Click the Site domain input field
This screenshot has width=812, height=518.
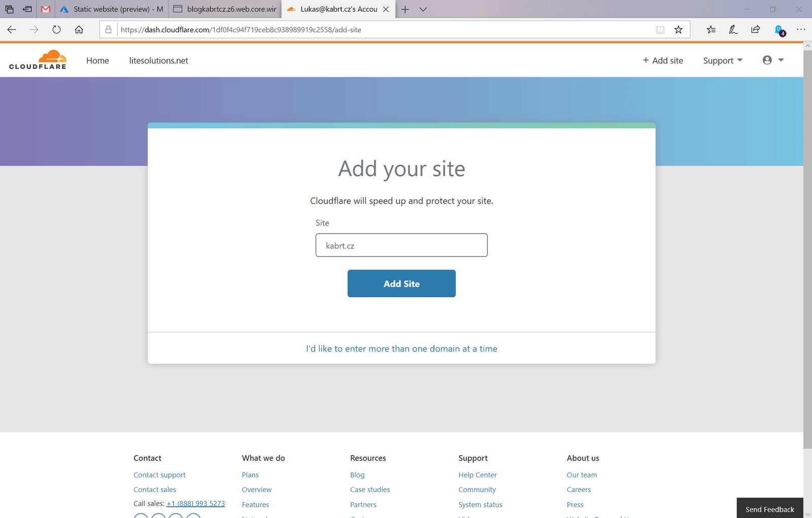point(401,245)
